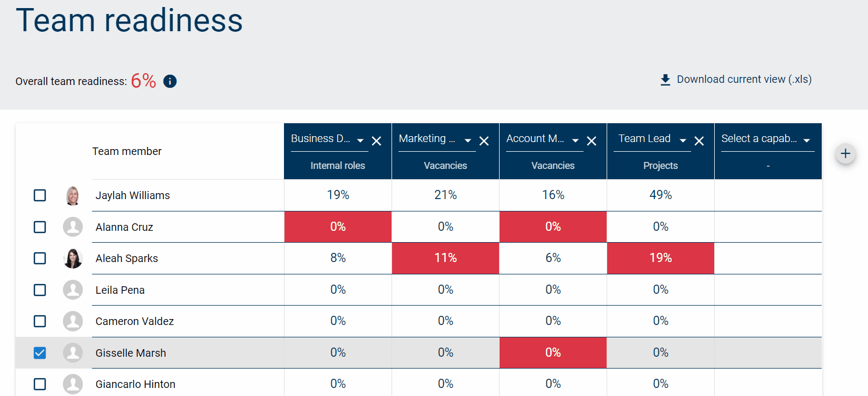
Task: Uncheck the Gisselle Marsh checkbox
Action: click(x=40, y=353)
